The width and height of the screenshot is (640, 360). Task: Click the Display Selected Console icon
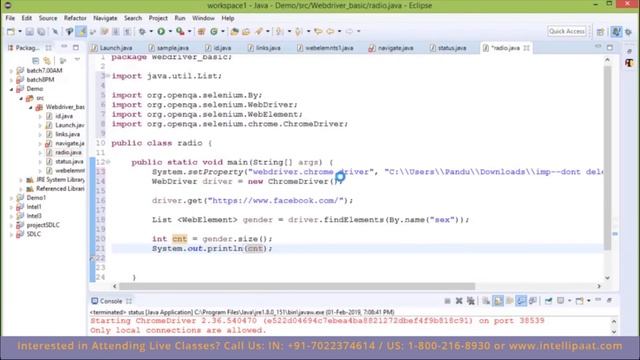click(x=561, y=301)
